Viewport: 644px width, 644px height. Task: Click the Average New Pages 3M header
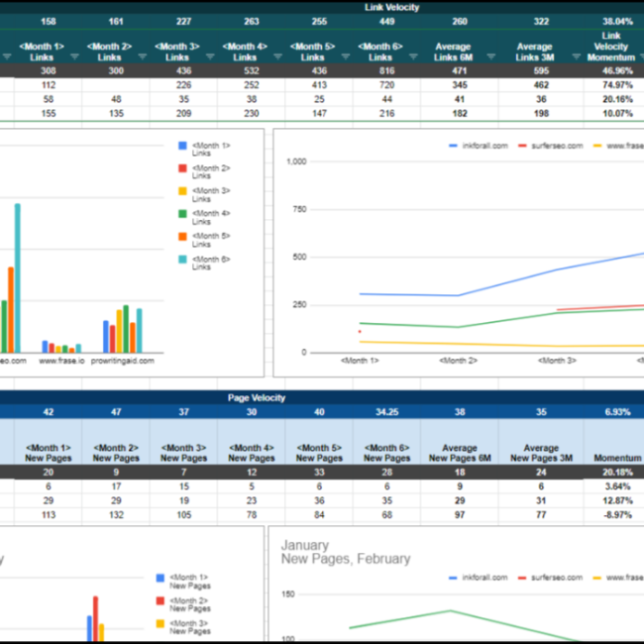coord(541,453)
